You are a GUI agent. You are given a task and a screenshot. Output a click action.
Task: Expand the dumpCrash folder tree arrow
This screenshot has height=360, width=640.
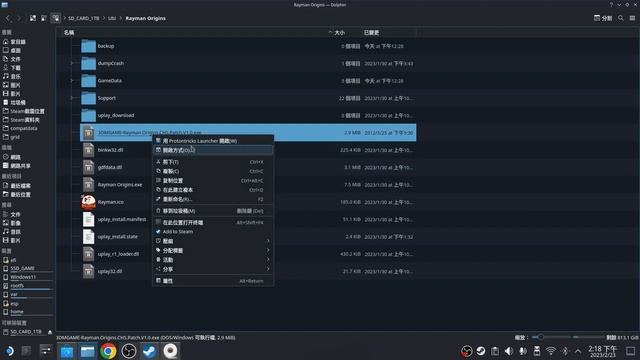[72, 63]
